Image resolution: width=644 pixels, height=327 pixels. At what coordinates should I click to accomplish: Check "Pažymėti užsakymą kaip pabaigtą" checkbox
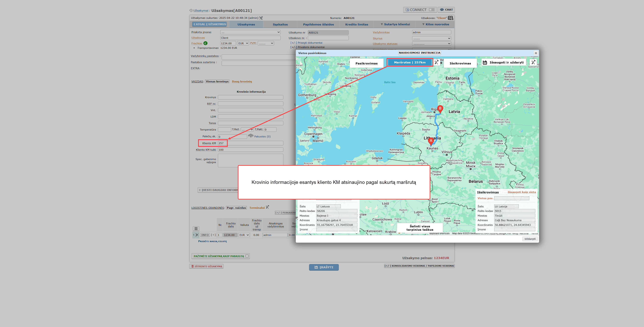tap(247, 256)
